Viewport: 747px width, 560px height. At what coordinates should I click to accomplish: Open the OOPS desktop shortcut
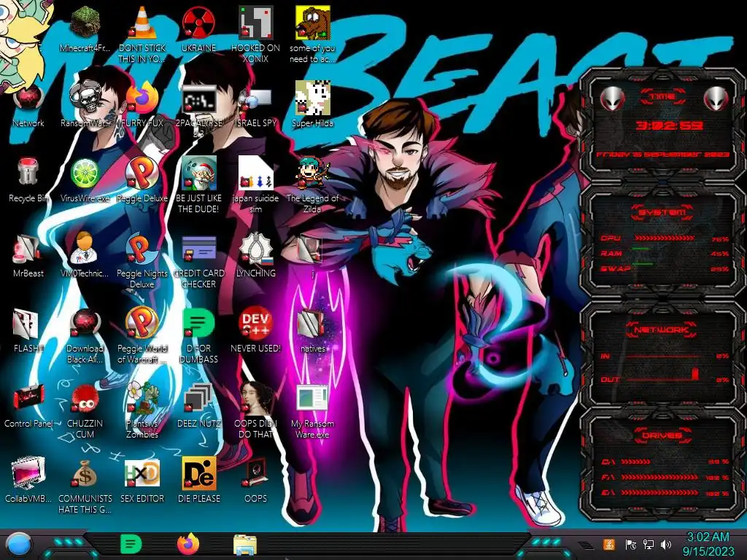point(255,473)
